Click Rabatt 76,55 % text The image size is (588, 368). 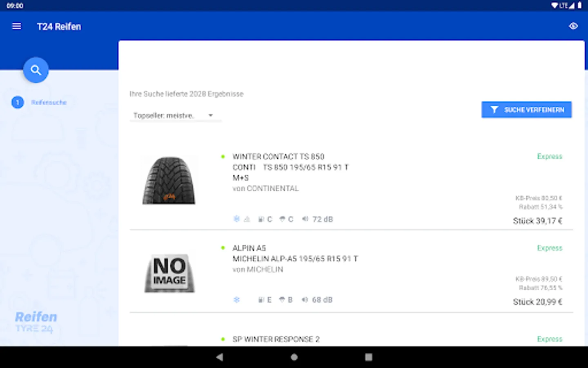click(x=541, y=288)
